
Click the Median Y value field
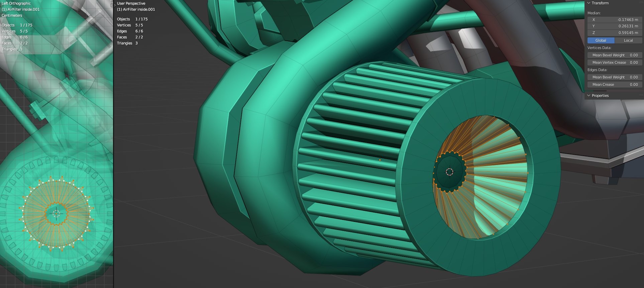pos(615,26)
